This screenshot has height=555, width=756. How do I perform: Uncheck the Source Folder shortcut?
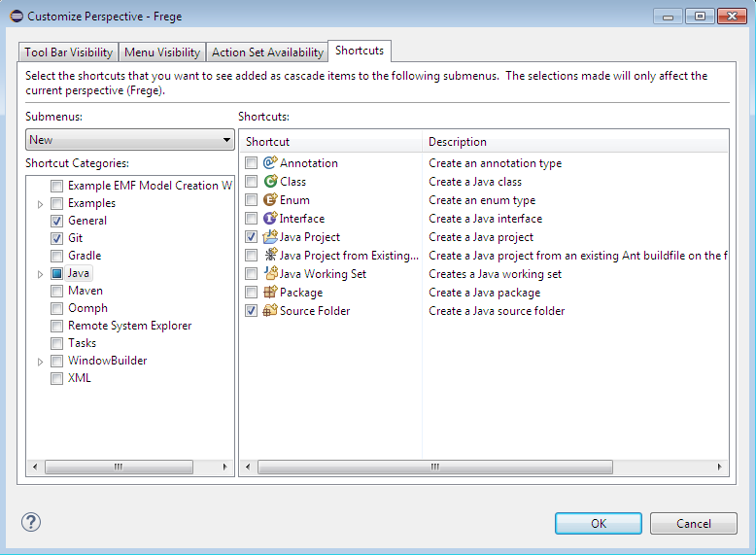coord(251,311)
